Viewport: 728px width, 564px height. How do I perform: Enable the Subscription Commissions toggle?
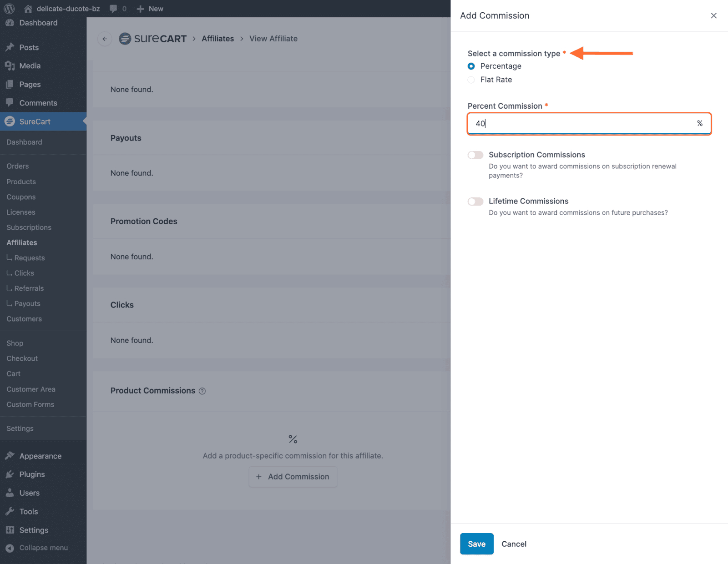tap(475, 155)
